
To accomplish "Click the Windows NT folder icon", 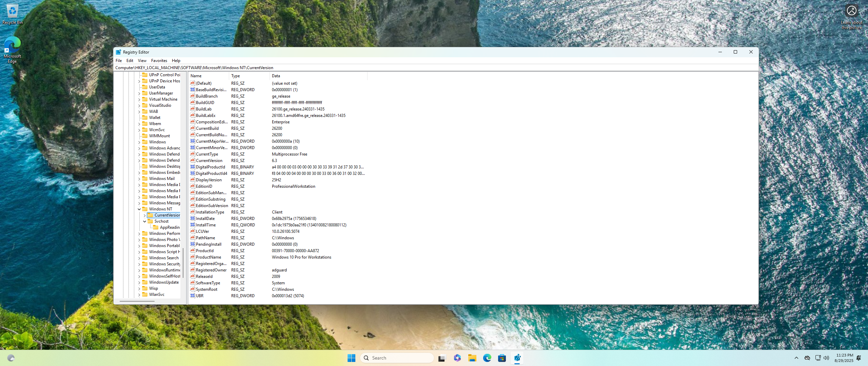I will tap(145, 209).
